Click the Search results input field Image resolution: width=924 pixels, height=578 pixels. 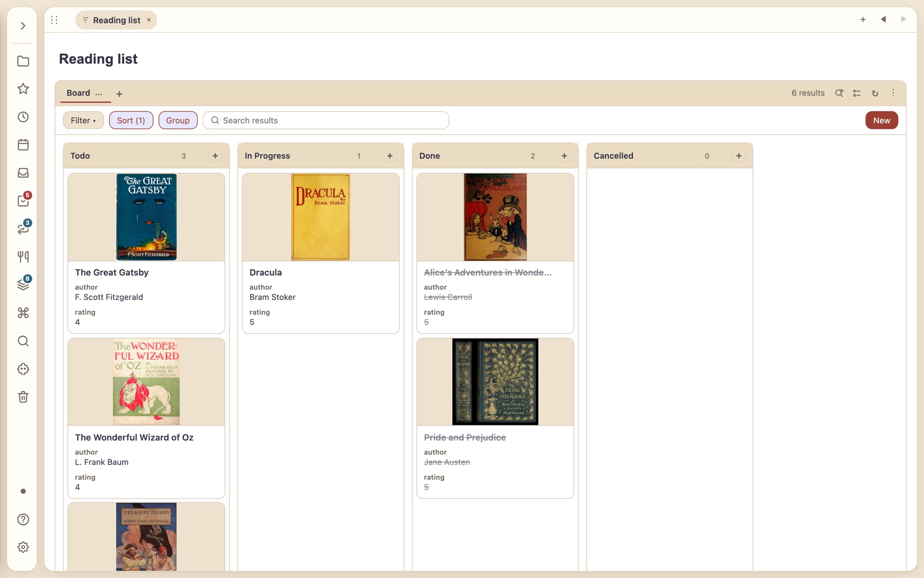[326, 120]
